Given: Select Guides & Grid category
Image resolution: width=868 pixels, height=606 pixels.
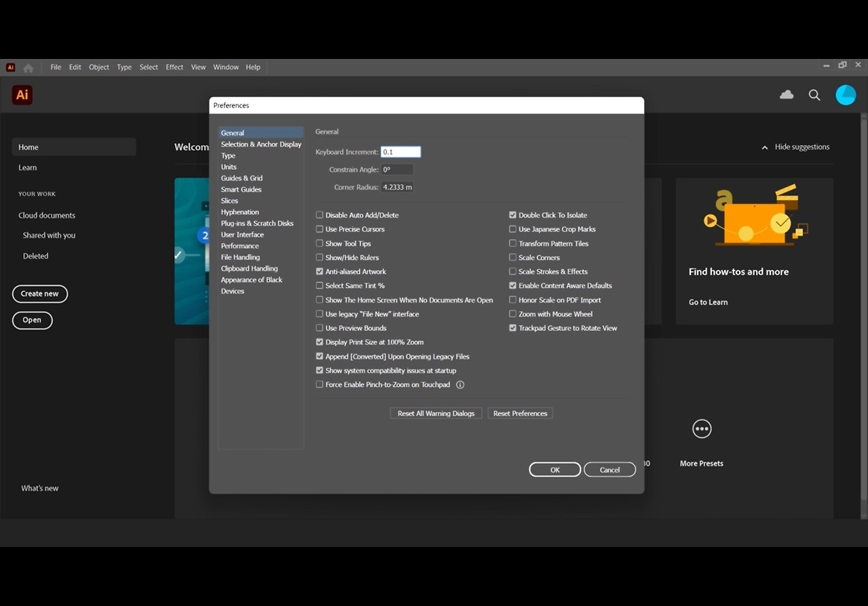Looking at the screenshot, I should point(242,178).
